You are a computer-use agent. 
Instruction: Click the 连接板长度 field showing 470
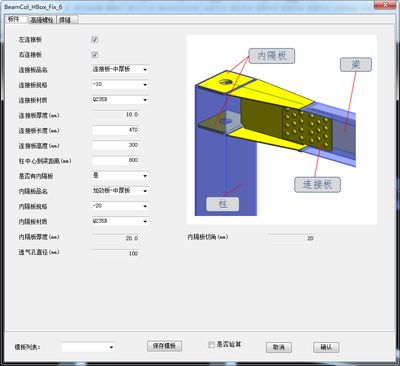point(115,130)
